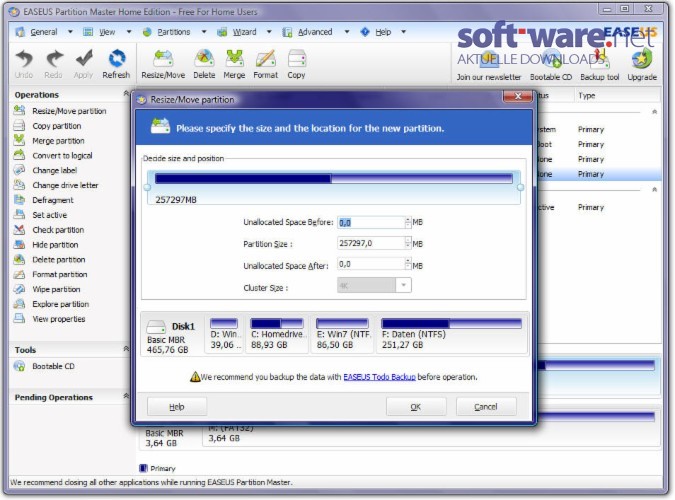Select the D: Win partition block
Viewport: 675px width, 500px height.
(224, 334)
